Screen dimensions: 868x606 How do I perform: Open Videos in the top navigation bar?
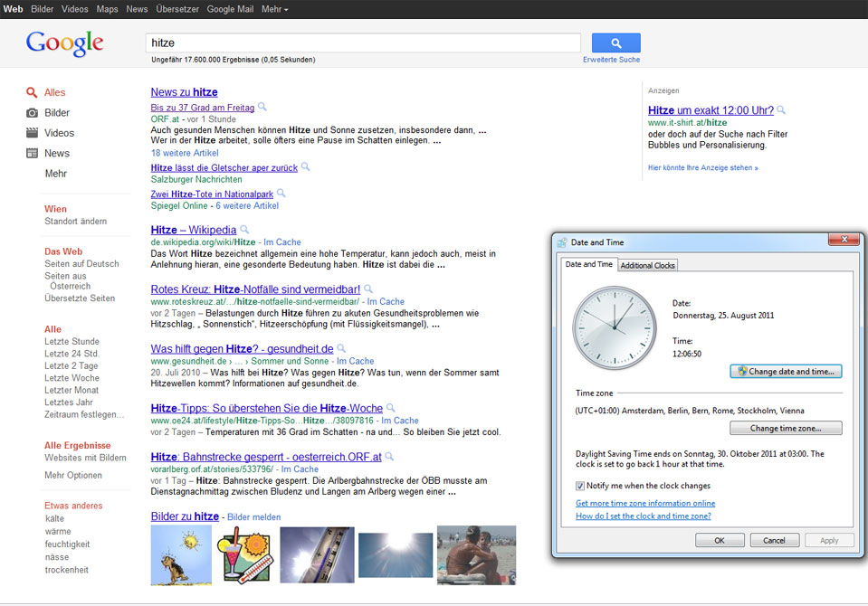(x=75, y=9)
